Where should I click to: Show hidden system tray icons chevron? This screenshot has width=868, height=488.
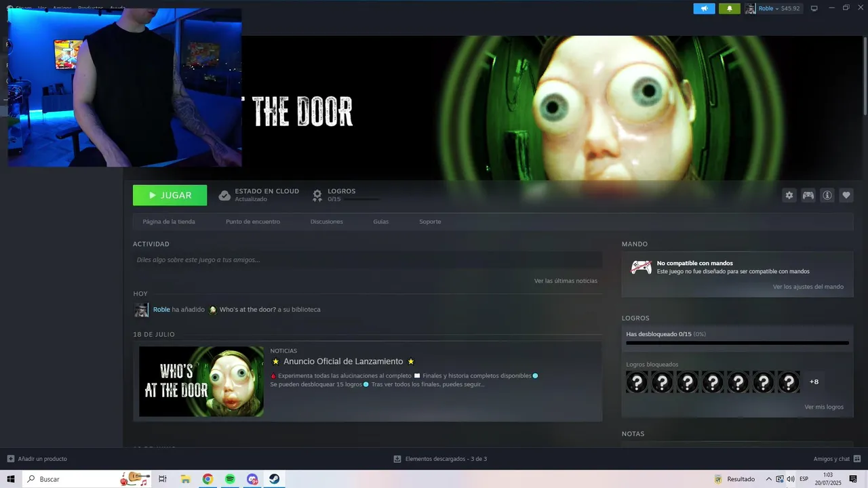pyautogui.click(x=769, y=479)
